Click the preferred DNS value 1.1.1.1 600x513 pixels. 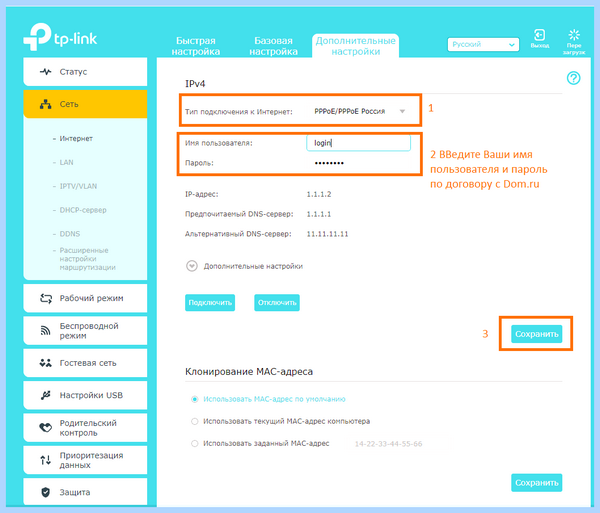pos(319,214)
